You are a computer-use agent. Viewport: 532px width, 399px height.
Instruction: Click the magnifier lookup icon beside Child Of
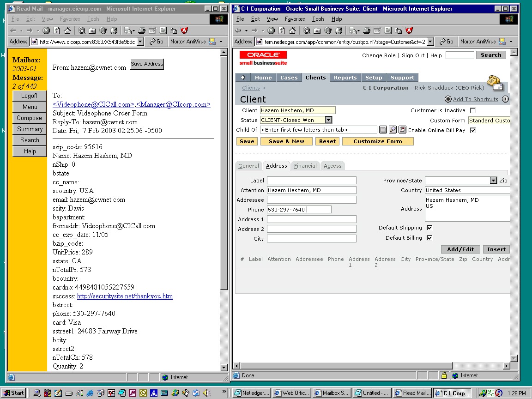[x=393, y=130]
